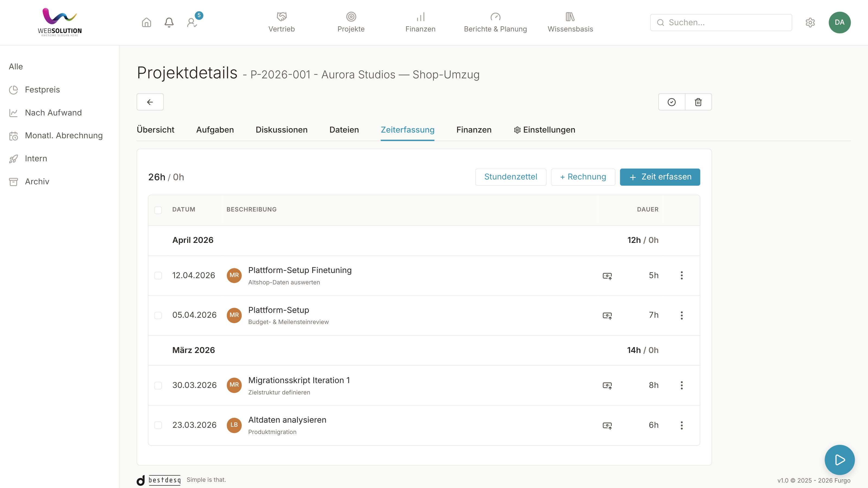
Task: Open more options for 12.04.2026 entry
Action: pyautogui.click(x=682, y=275)
